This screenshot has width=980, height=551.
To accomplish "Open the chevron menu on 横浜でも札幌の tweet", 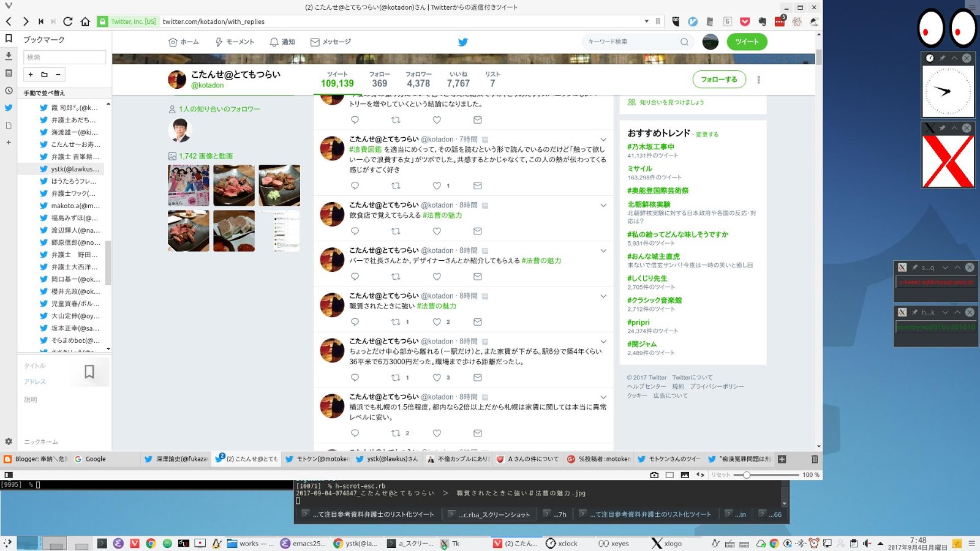I will 603,397.
